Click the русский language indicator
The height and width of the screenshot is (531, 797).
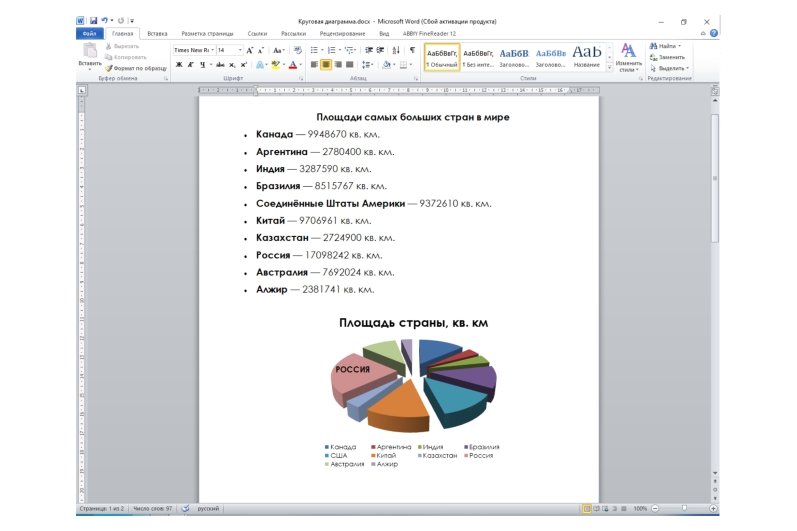[x=208, y=508]
